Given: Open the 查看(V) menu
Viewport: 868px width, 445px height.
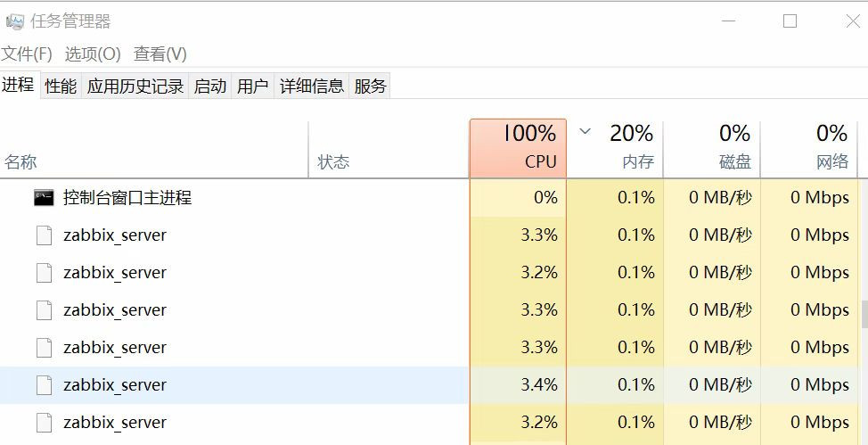Looking at the screenshot, I should click(160, 54).
